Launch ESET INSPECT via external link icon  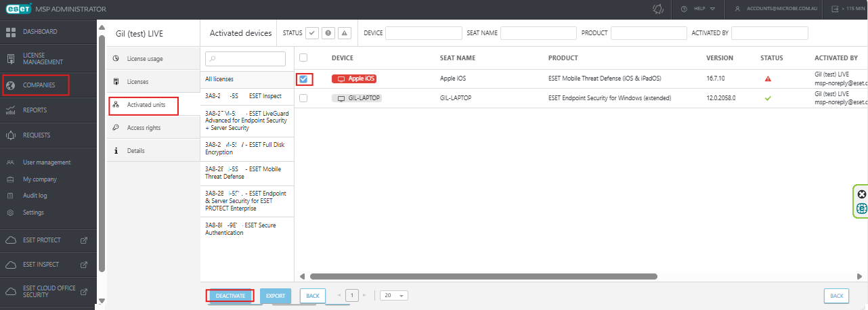[84, 265]
